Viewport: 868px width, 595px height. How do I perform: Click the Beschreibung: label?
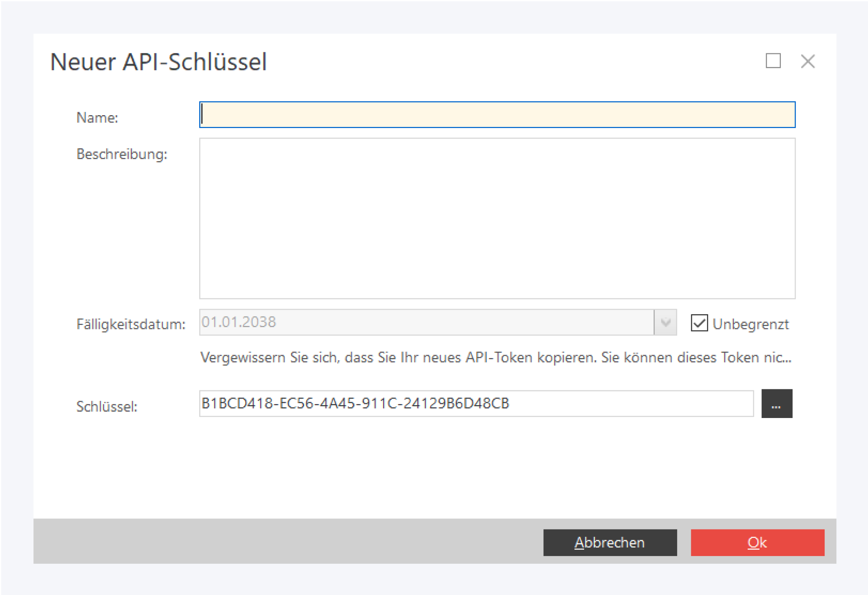(122, 154)
